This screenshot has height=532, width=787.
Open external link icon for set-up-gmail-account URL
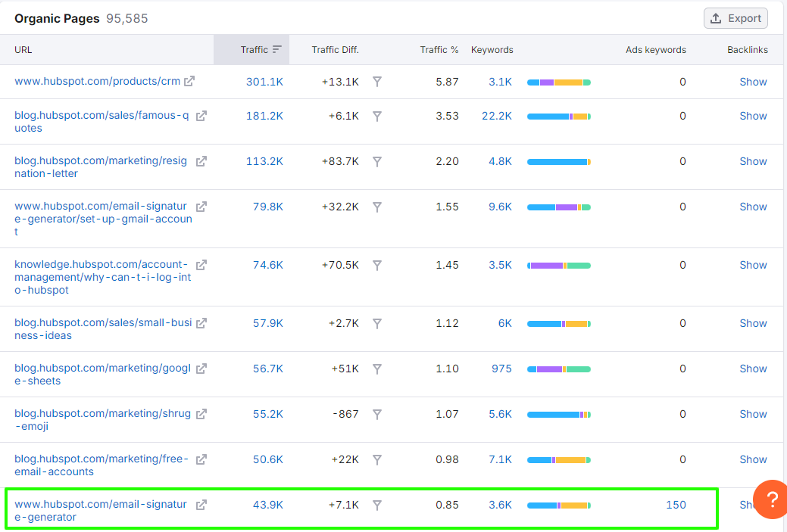pyautogui.click(x=201, y=207)
